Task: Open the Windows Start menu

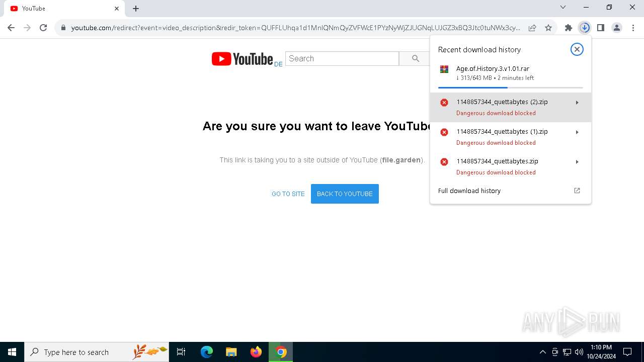Action: point(12,352)
